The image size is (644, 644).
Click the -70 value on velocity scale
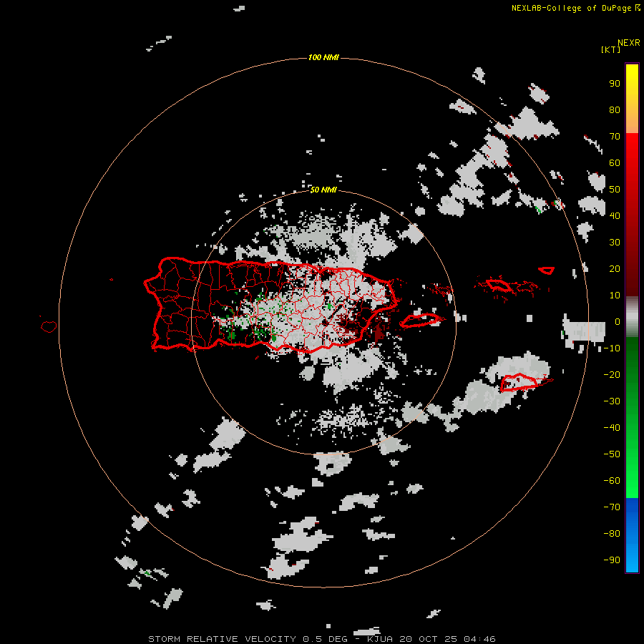[612, 507]
